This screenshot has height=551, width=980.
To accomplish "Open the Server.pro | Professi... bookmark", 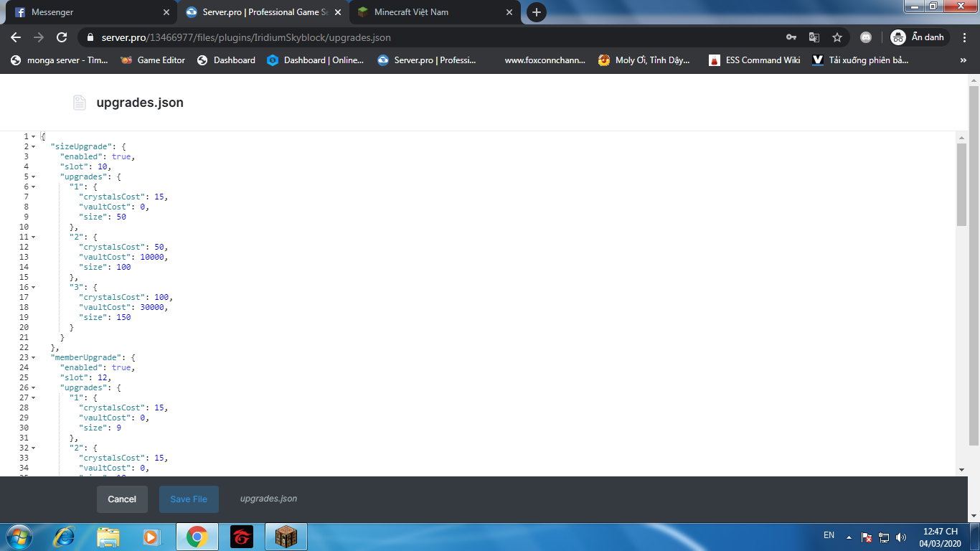I will tap(427, 60).
